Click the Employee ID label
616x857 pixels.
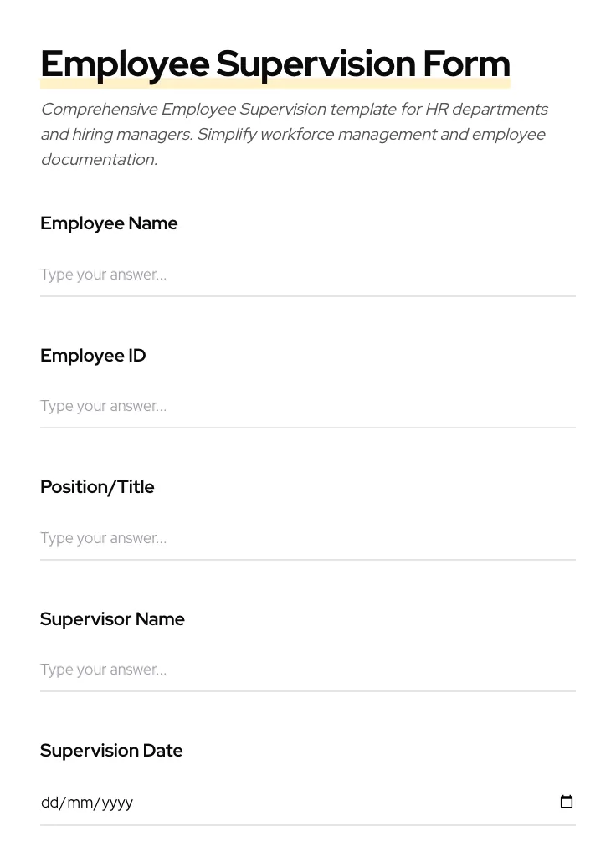coord(93,355)
